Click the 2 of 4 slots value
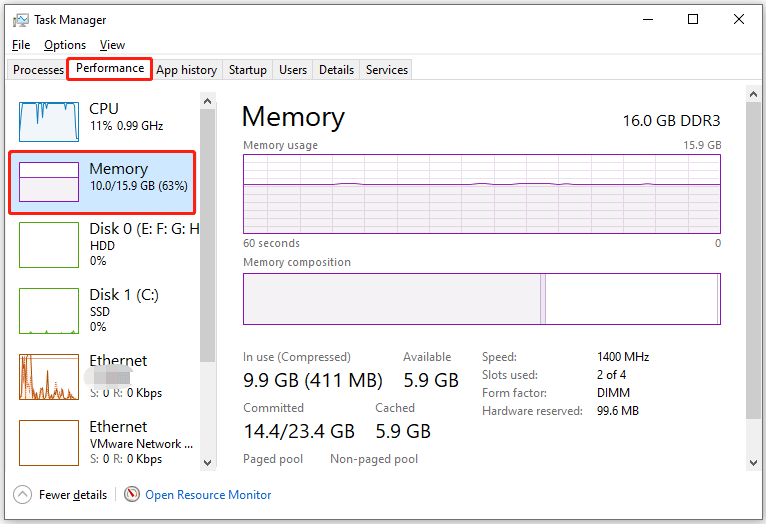The image size is (766, 524). point(611,375)
